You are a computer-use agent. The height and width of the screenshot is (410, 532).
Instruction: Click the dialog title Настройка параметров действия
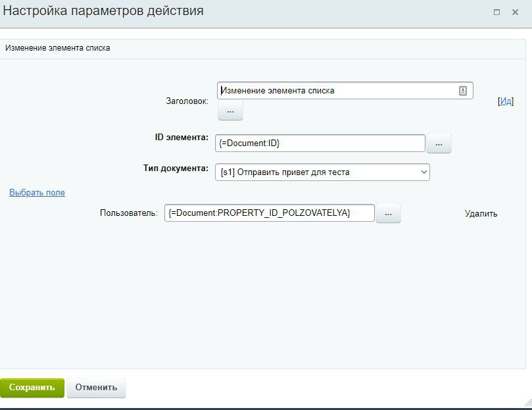point(103,11)
